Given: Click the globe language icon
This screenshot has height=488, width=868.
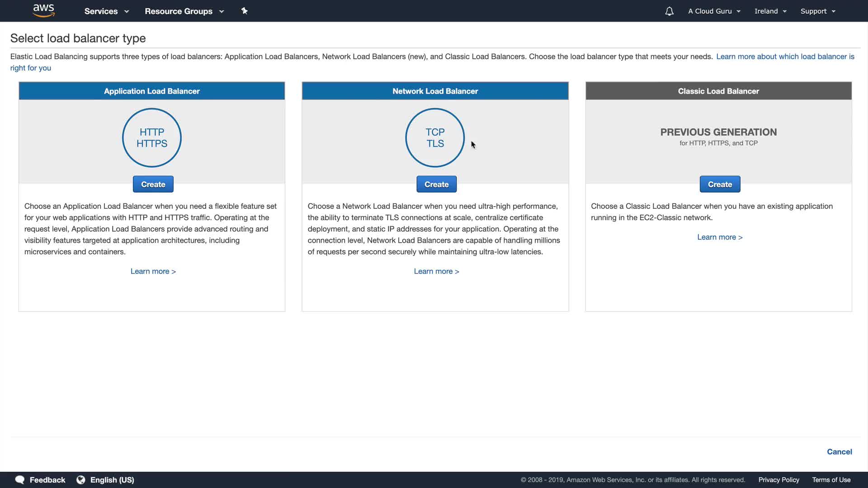Looking at the screenshot, I should pyautogui.click(x=81, y=480).
